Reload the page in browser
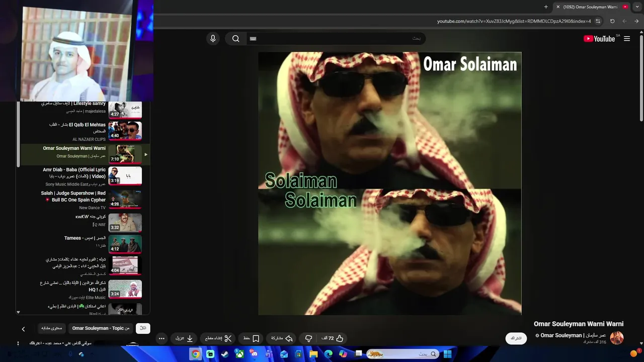 (612, 21)
